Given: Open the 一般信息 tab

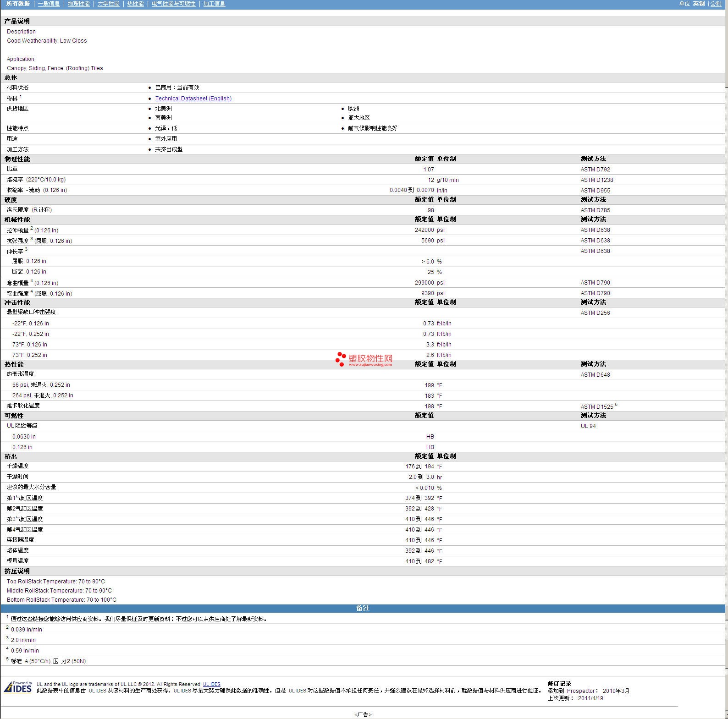Looking at the screenshot, I should pos(49,4).
